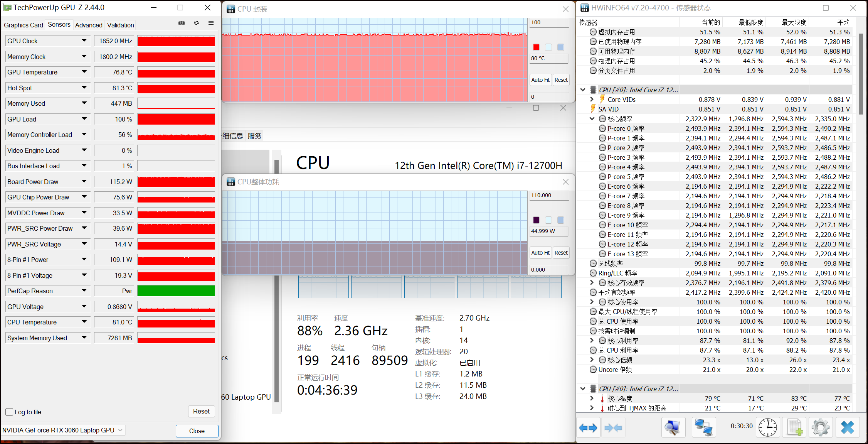Image resolution: width=868 pixels, height=444 pixels.
Task: Click HWiNFO monitor with magnifier icon
Action: (x=673, y=427)
